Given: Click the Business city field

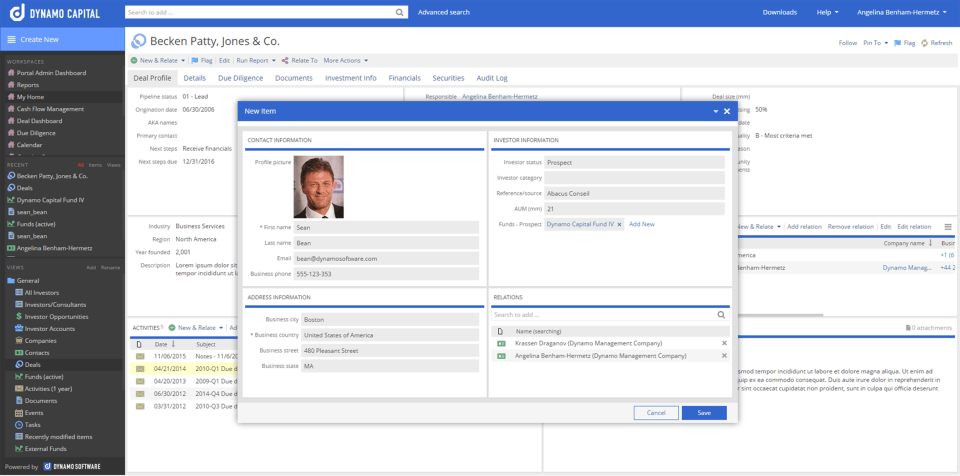Looking at the screenshot, I should click(390, 320).
